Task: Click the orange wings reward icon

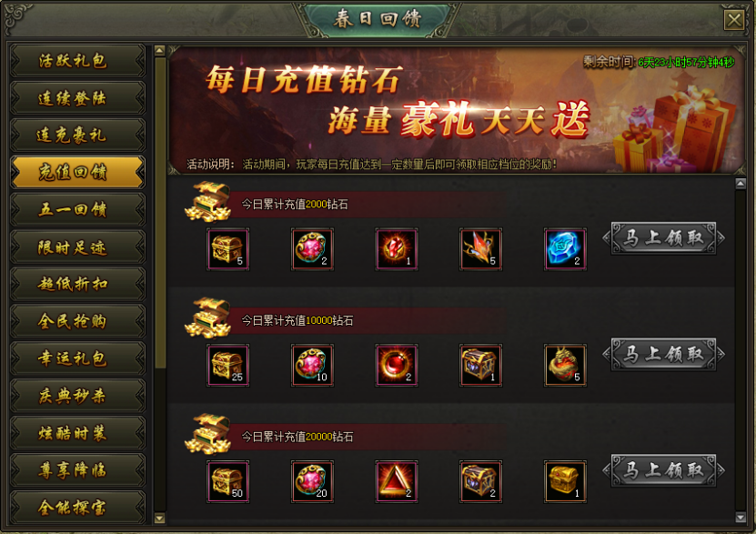Action: 480,249
